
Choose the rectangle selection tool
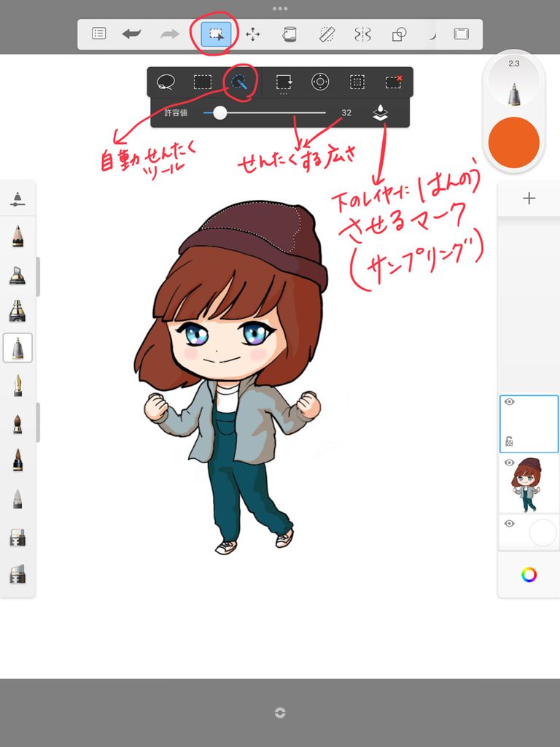pos(203,82)
